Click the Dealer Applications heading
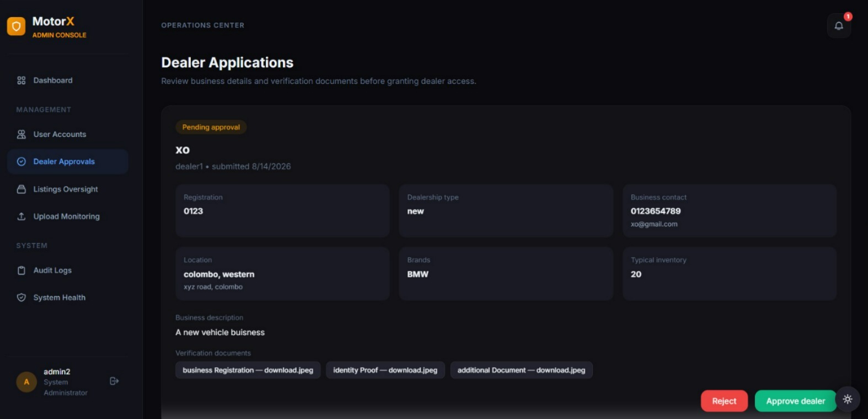Screen dimensions: 868x419 click(x=227, y=62)
